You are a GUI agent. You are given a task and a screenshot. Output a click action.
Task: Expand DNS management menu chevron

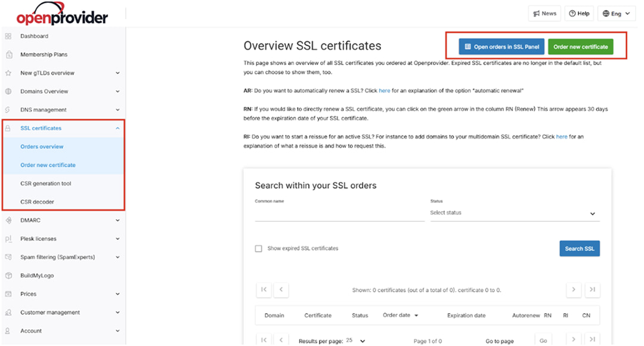tap(117, 110)
